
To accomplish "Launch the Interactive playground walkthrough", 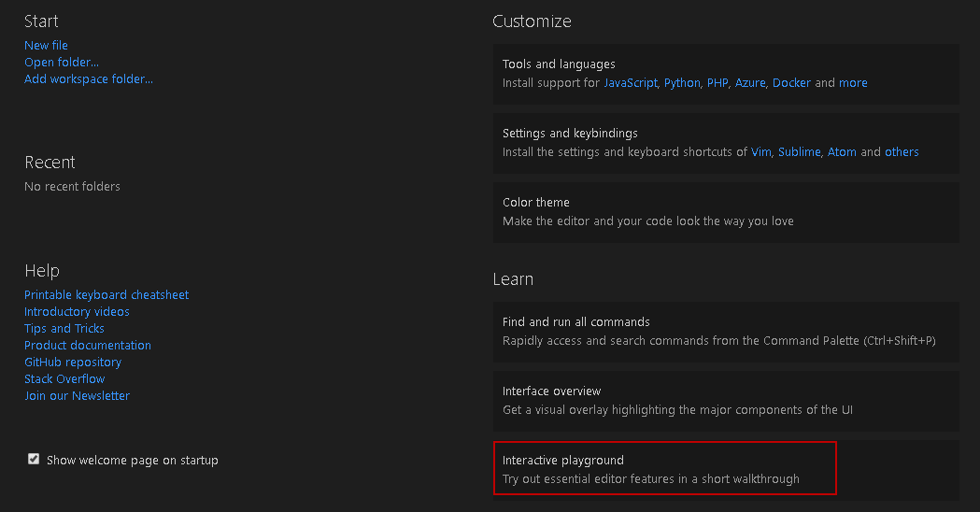I will coord(664,469).
